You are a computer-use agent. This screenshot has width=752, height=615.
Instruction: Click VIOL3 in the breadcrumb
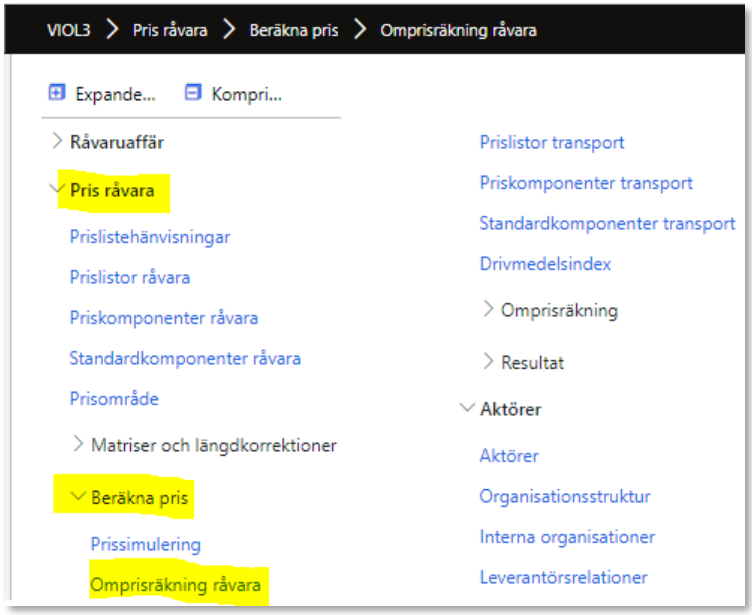[x=69, y=29]
